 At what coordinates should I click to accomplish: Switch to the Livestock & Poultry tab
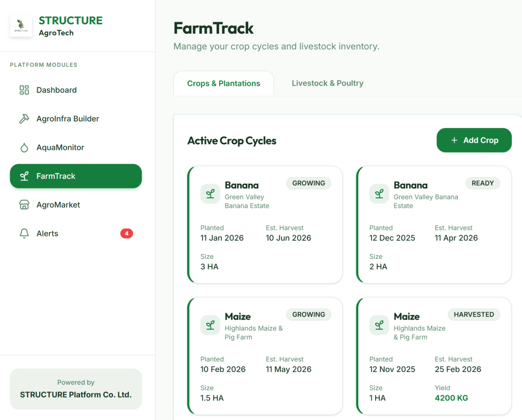pos(327,83)
